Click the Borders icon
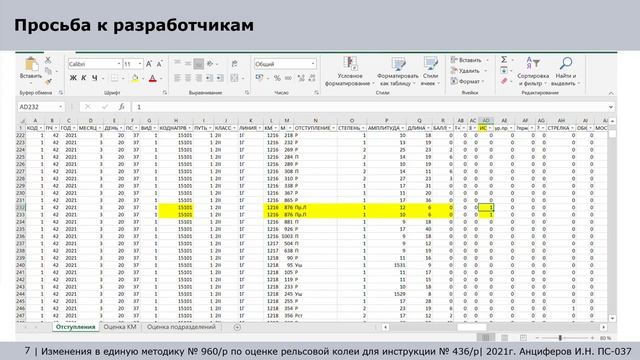This screenshot has height=360, width=640. click(x=114, y=78)
